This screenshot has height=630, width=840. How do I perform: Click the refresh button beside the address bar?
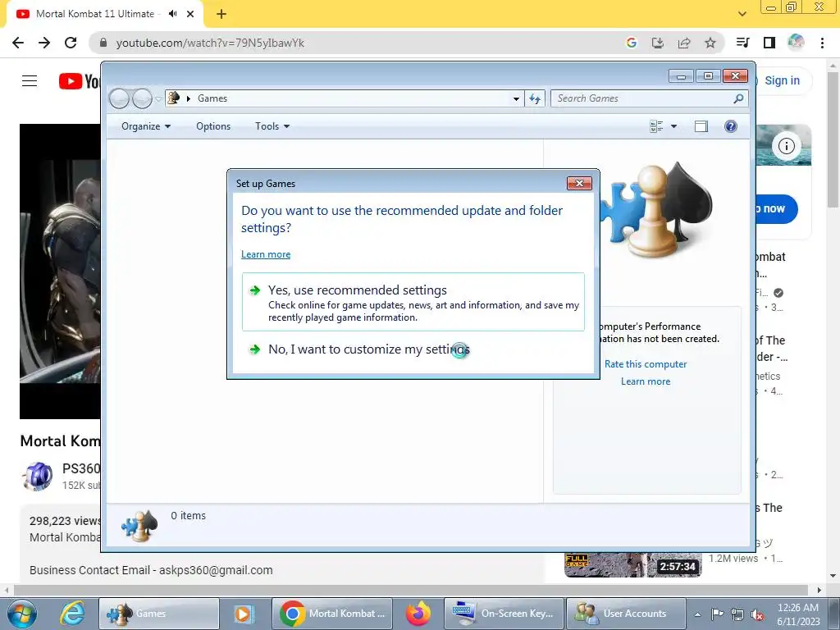click(x=535, y=98)
